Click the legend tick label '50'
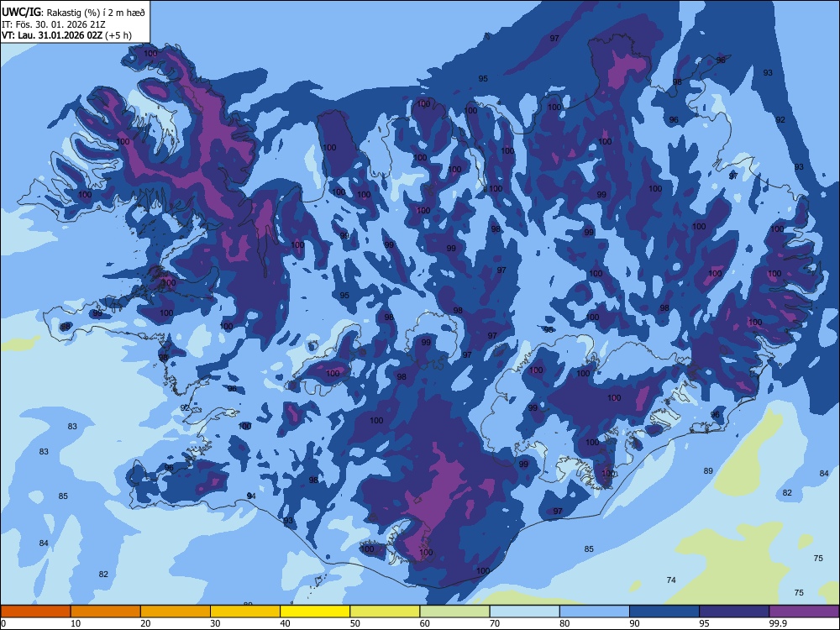This screenshot has width=840, height=630. pyautogui.click(x=355, y=623)
